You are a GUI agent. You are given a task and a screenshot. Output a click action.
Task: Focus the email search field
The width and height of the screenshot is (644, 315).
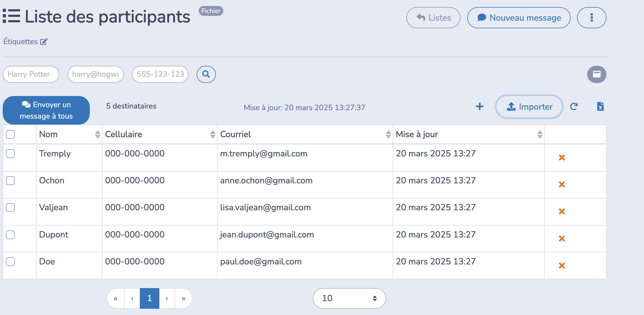tap(95, 74)
